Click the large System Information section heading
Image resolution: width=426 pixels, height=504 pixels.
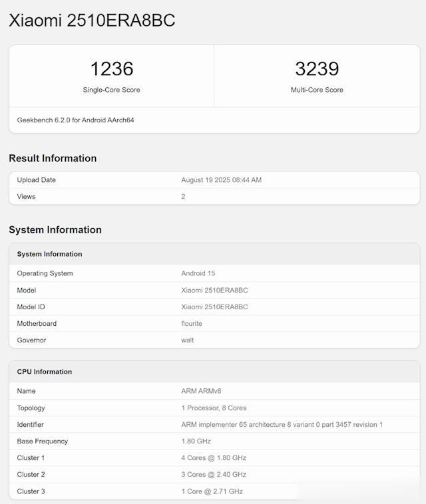click(55, 230)
